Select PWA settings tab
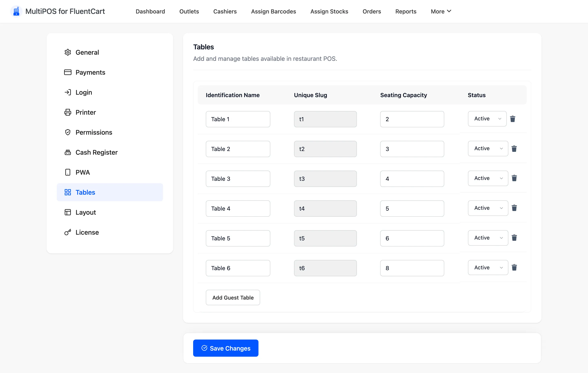 110,172
